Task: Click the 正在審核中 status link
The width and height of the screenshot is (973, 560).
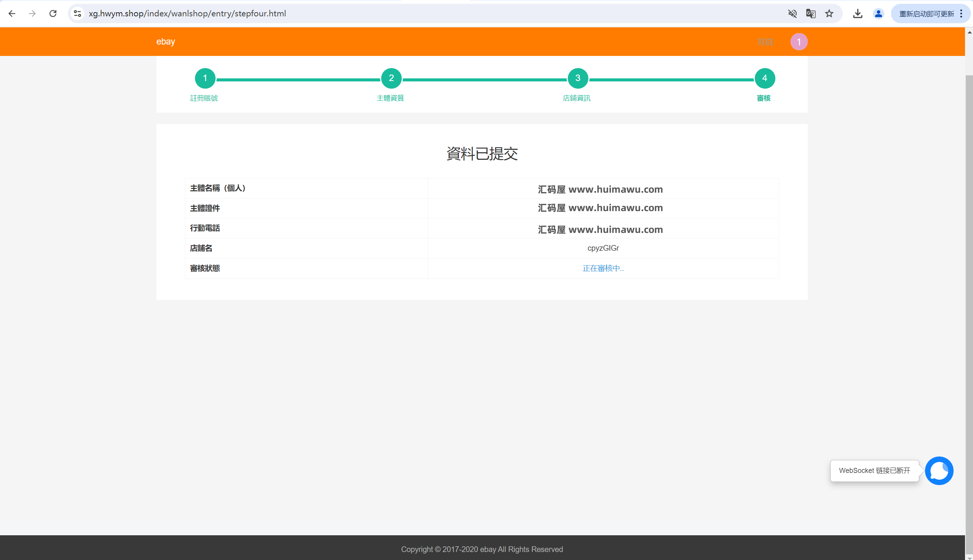Action: [x=603, y=268]
